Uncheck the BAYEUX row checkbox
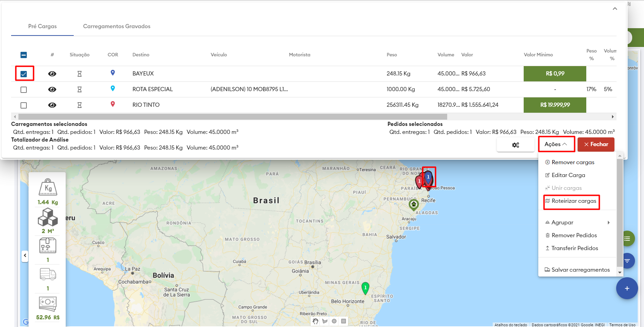 (24, 74)
